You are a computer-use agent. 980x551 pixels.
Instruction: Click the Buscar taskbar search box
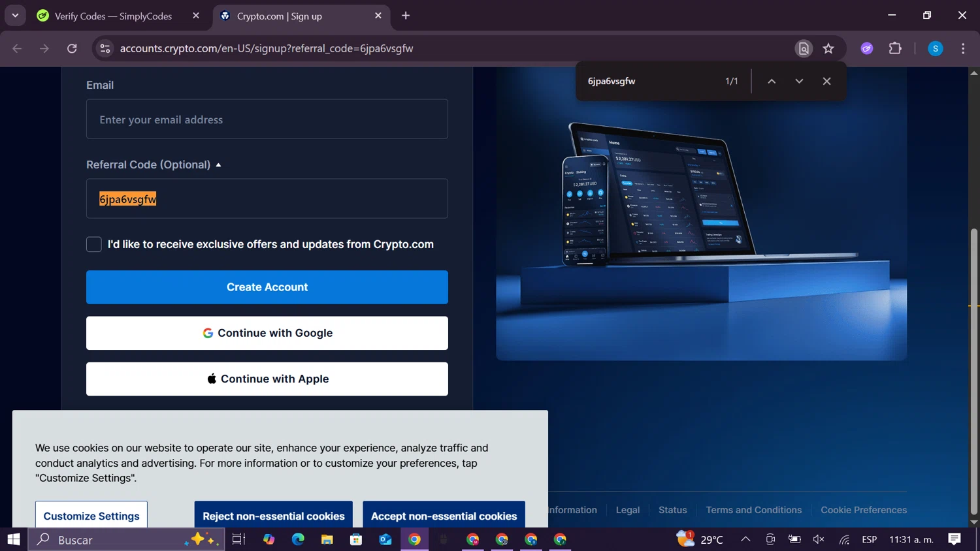[127, 539]
